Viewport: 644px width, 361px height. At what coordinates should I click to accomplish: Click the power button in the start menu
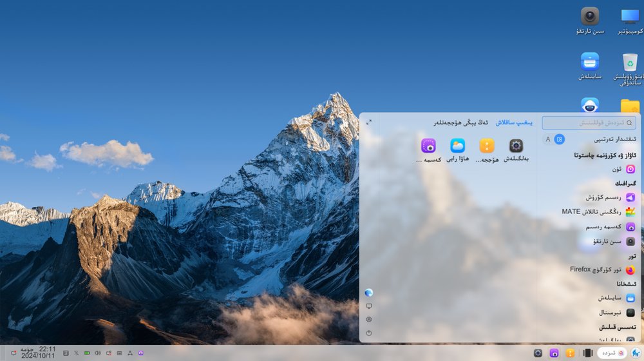[x=369, y=333]
